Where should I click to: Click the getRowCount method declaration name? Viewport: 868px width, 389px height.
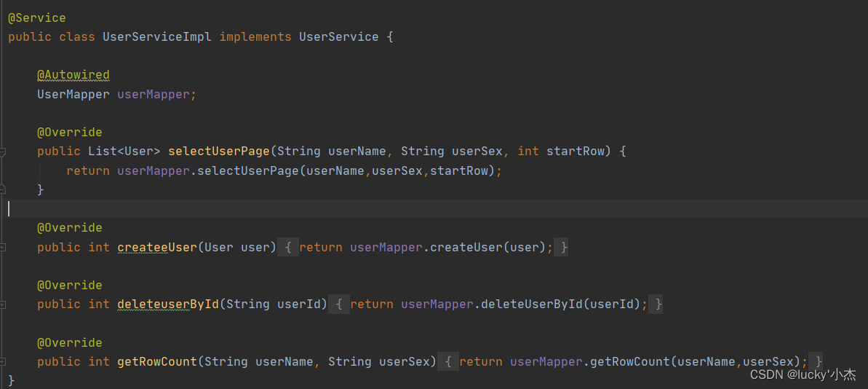tap(157, 361)
